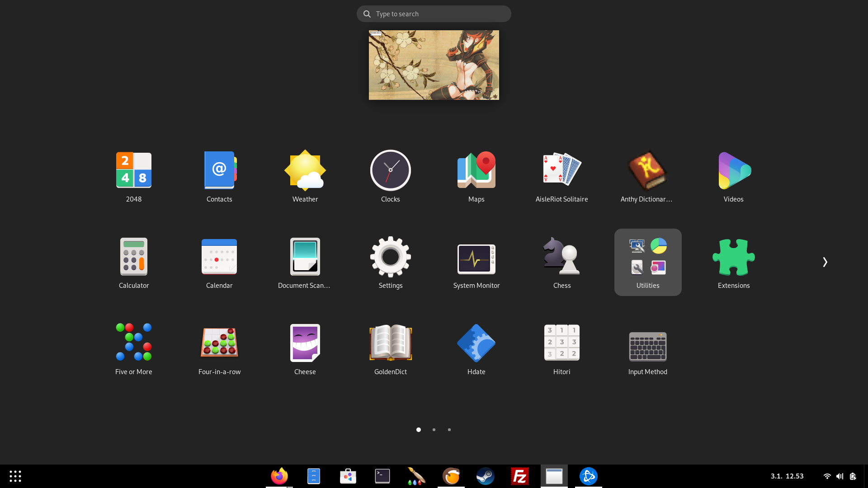Open the Cheese webcam app
This screenshot has height=488, width=868.
click(305, 343)
